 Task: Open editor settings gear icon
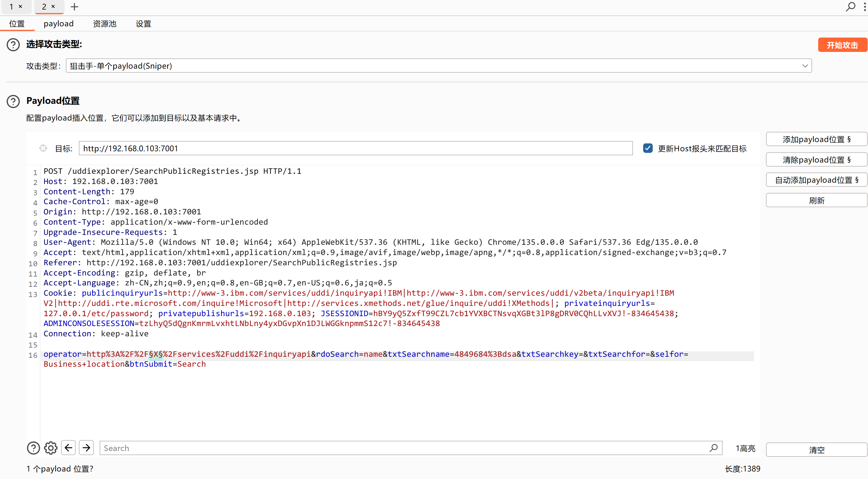51,448
